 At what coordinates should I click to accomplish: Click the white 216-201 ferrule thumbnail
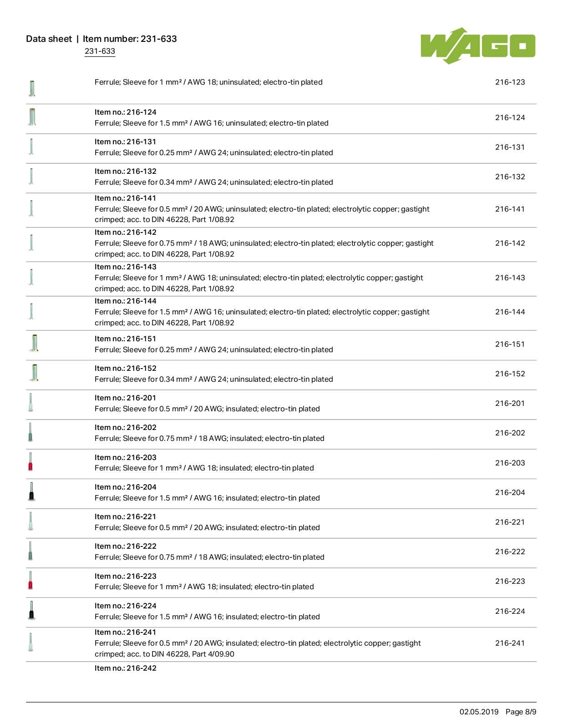coord(30,403)
